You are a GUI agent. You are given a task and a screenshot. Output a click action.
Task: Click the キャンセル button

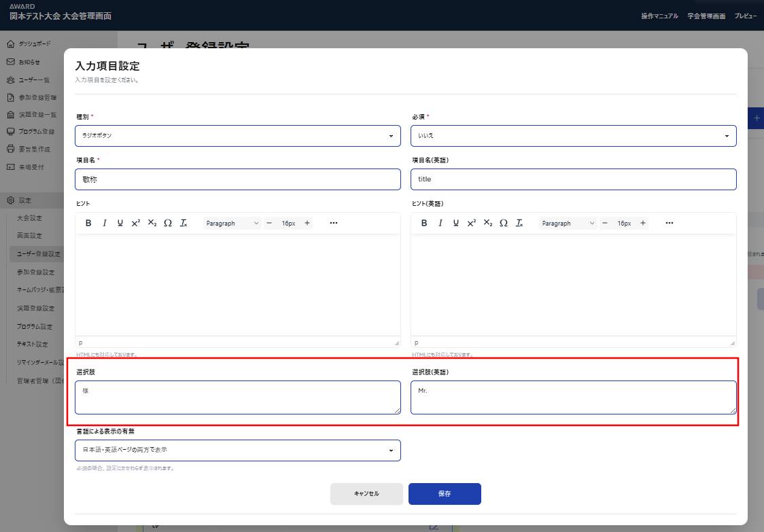366,494
